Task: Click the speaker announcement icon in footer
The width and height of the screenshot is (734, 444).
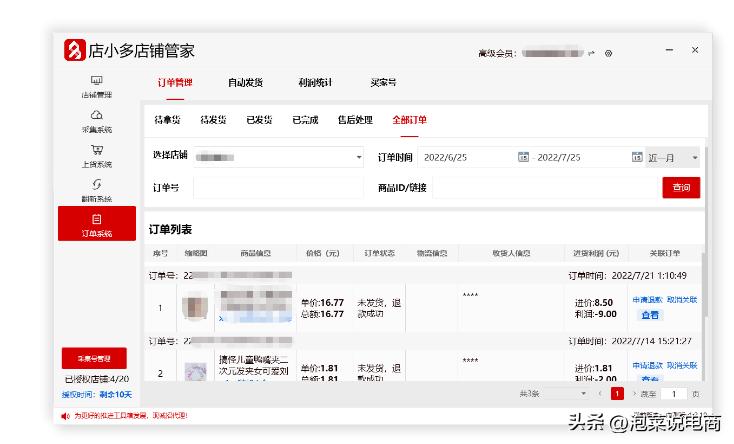Action: point(65,416)
